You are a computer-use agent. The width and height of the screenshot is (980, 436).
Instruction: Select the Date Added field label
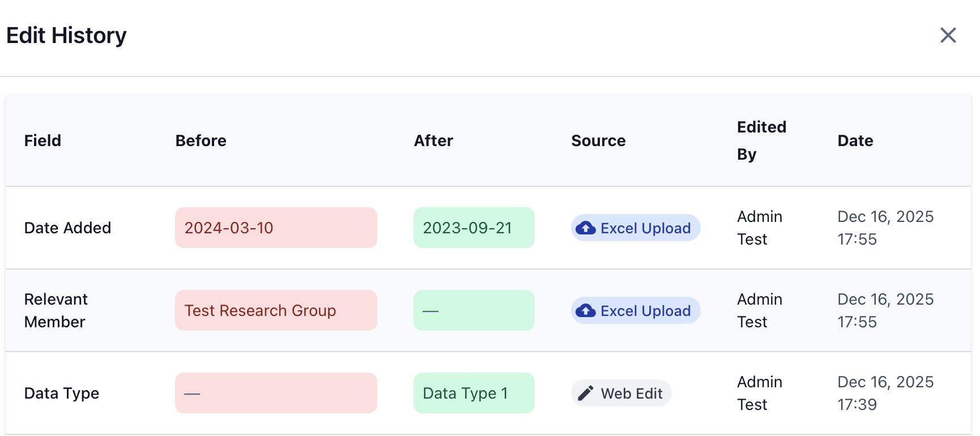pos(67,228)
